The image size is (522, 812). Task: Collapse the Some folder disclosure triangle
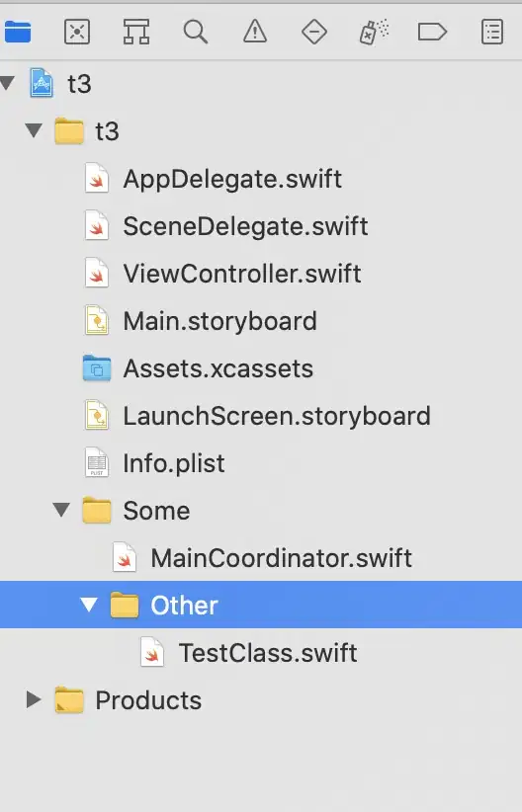tap(61, 510)
